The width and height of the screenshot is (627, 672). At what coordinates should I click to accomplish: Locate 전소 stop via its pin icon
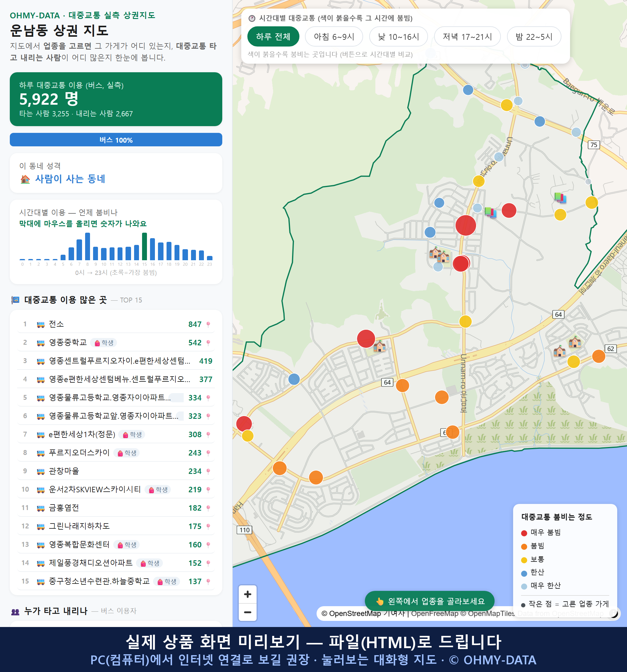[x=208, y=324]
